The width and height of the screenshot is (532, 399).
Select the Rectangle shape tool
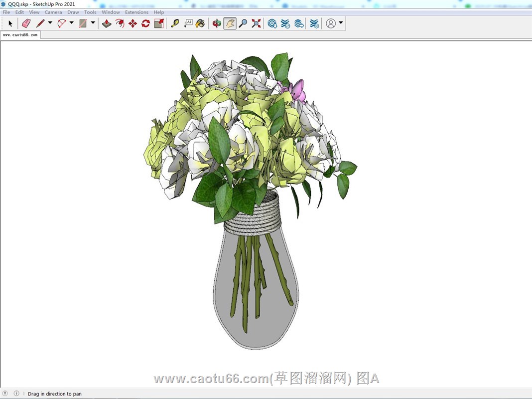pos(83,23)
